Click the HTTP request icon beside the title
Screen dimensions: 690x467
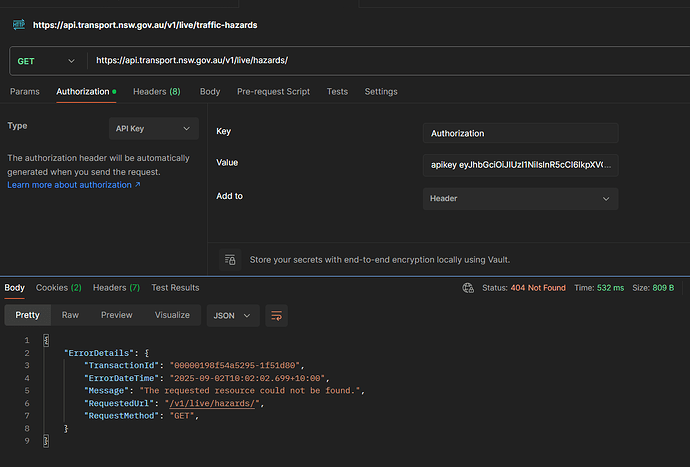[19, 24]
